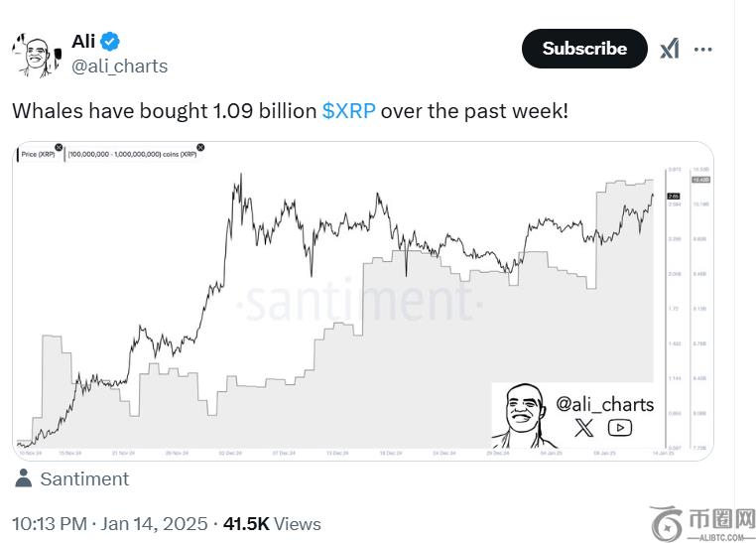Click the X logo in chart watermark
The image size is (756, 543).
pos(584,428)
